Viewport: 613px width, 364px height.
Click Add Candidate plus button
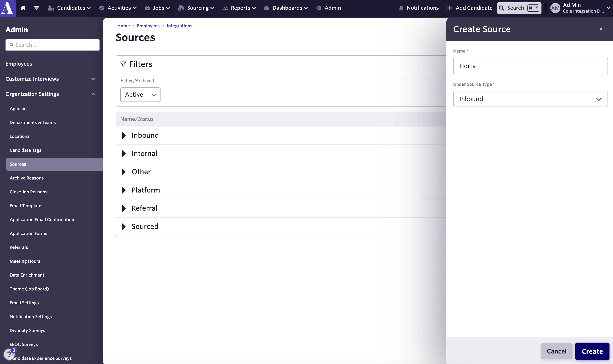click(x=470, y=8)
